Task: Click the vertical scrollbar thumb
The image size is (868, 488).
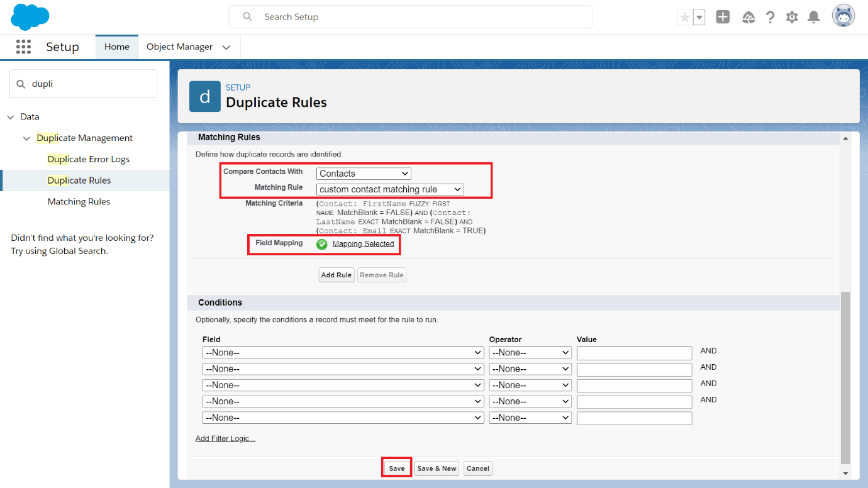Action: 845,377
